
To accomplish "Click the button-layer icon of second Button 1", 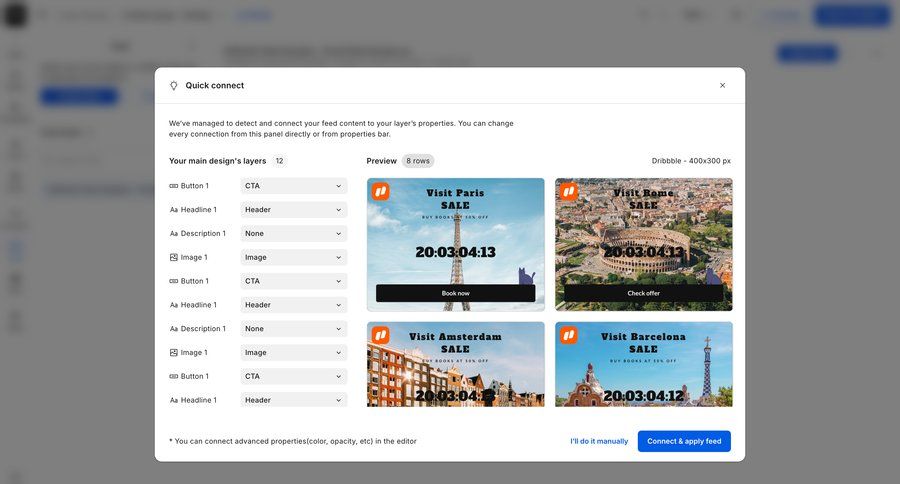I will click(173, 281).
